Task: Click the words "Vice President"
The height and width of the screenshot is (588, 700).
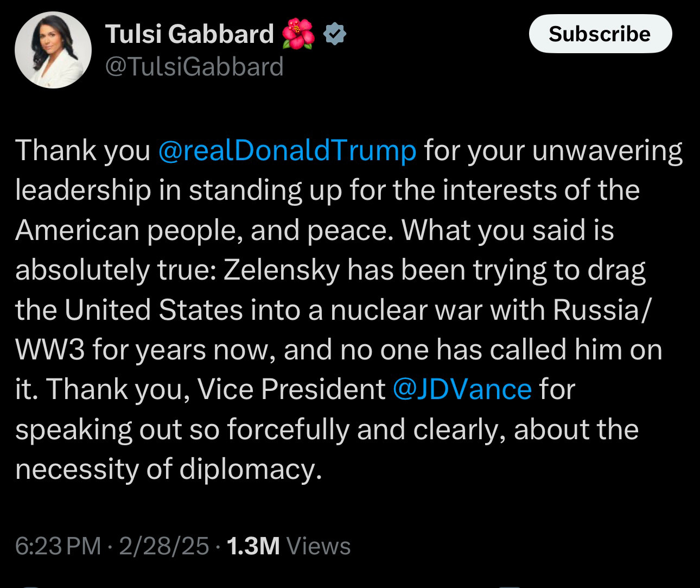Action: [291, 389]
